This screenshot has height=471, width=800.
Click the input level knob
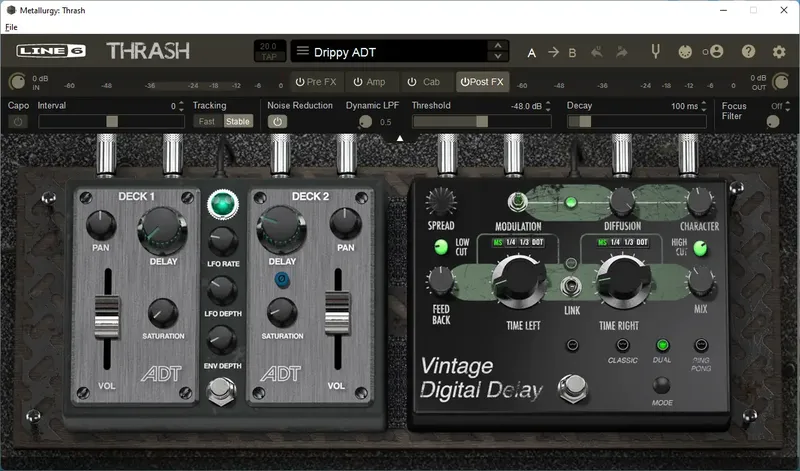[x=17, y=82]
